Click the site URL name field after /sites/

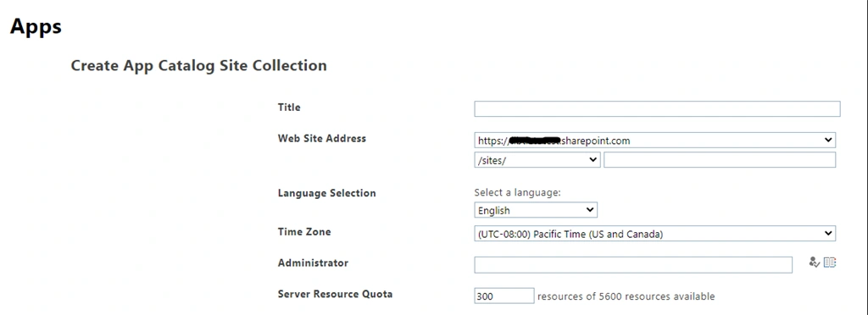[720, 160]
